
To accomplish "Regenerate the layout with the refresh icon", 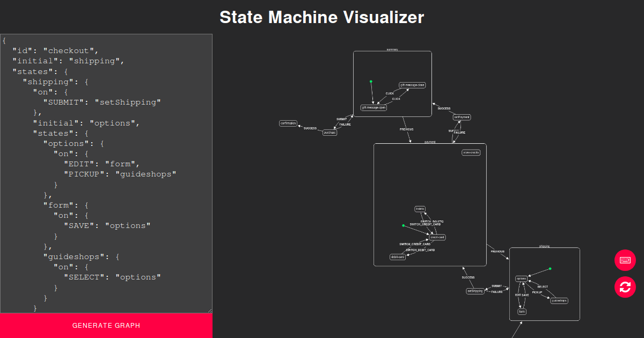I will pyautogui.click(x=625, y=288).
